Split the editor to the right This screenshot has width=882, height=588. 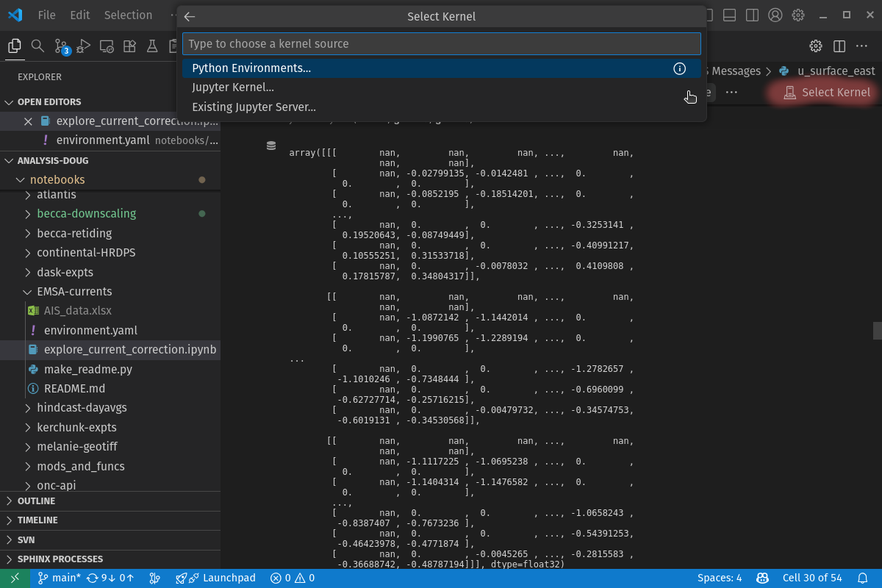[839, 46]
